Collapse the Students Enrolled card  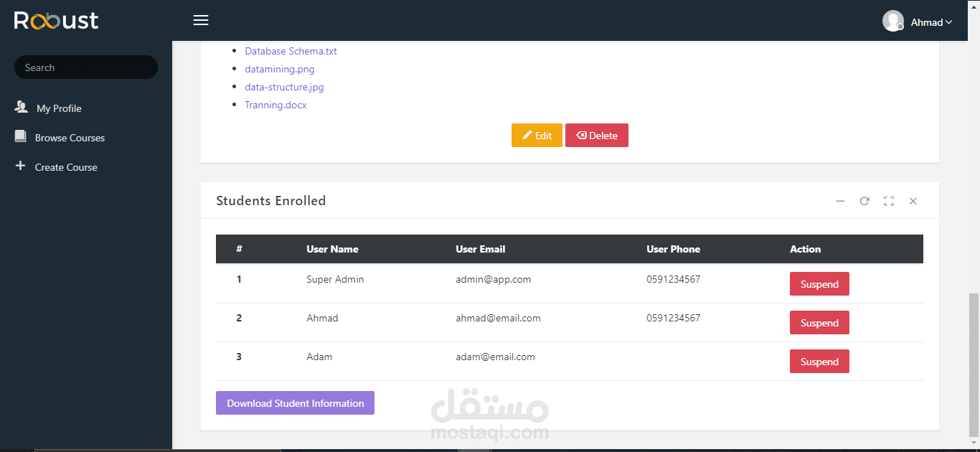[840, 201]
